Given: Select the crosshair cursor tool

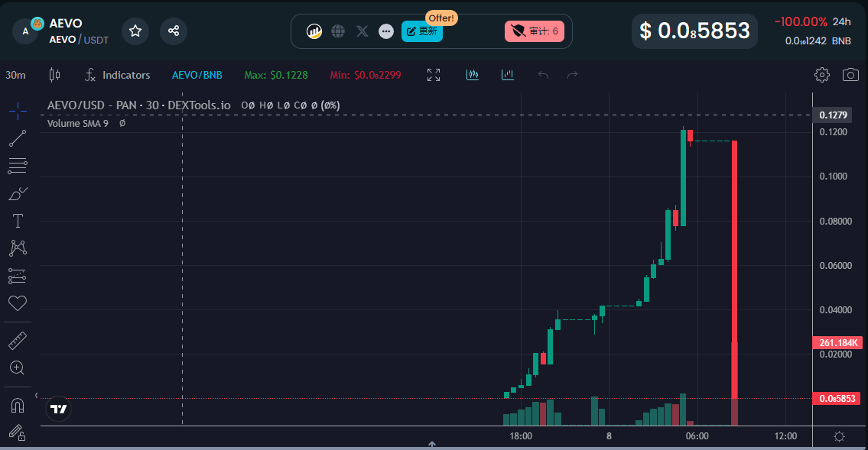Looking at the screenshot, I should [18, 111].
